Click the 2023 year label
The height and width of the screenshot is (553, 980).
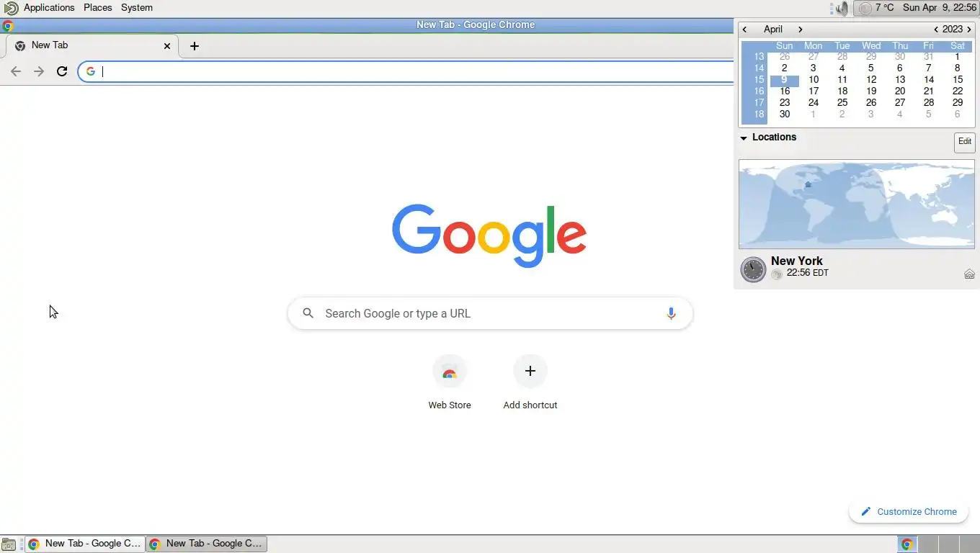(953, 30)
